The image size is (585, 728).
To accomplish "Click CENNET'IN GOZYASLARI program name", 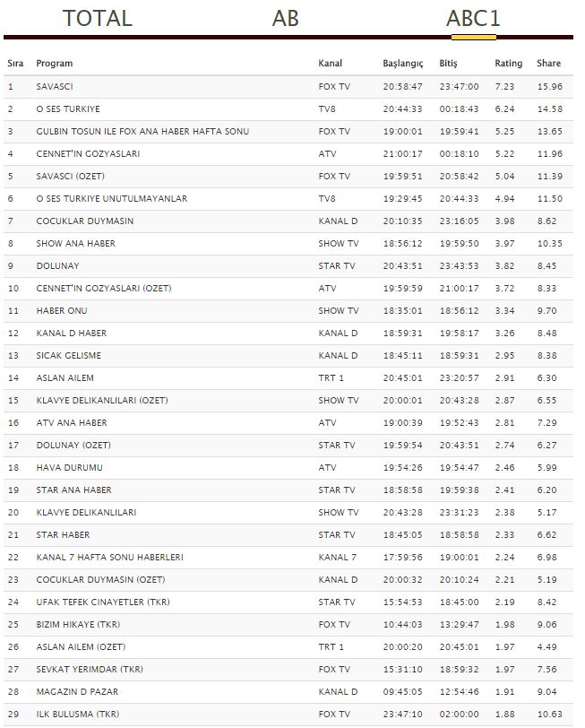I will [88, 154].
